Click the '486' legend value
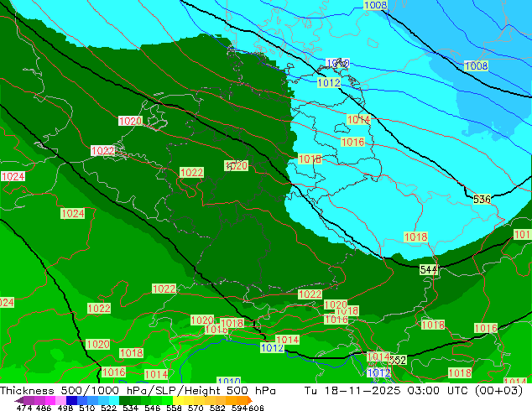Screen dimensions: 532x411 44,408
